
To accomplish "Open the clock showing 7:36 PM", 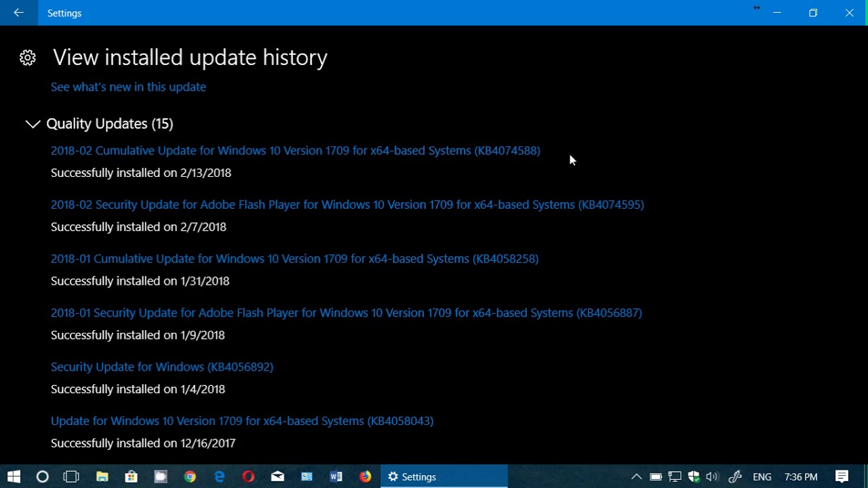I will (x=801, y=476).
